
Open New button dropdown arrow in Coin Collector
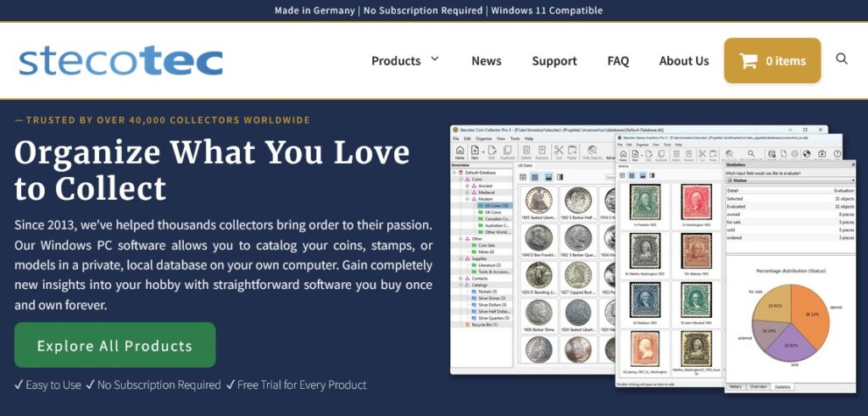click(x=483, y=152)
